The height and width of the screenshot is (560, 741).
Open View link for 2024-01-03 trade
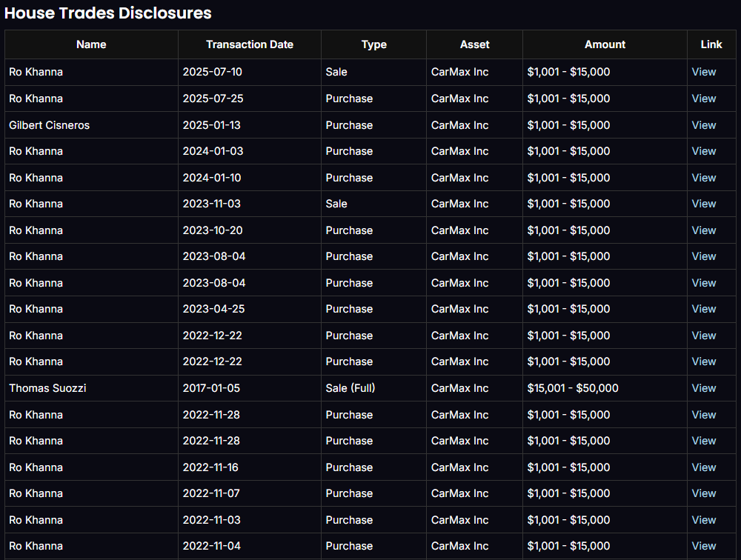tap(703, 151)
